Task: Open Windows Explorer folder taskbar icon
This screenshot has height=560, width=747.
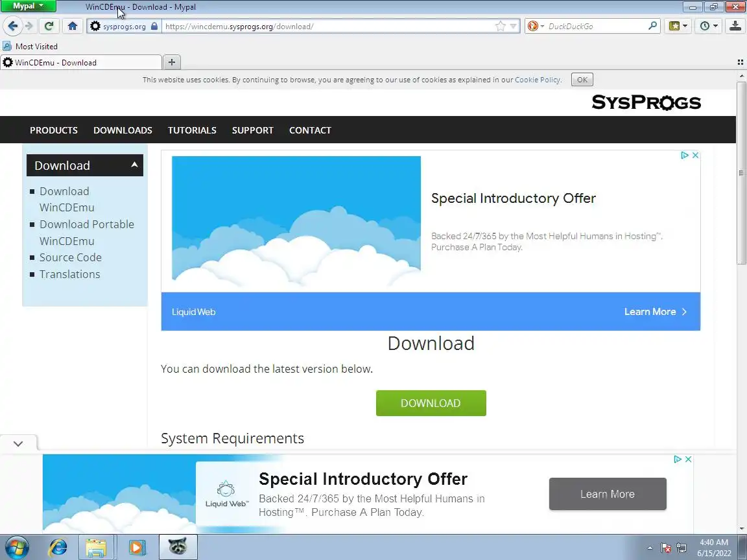Action: [96, 547]
